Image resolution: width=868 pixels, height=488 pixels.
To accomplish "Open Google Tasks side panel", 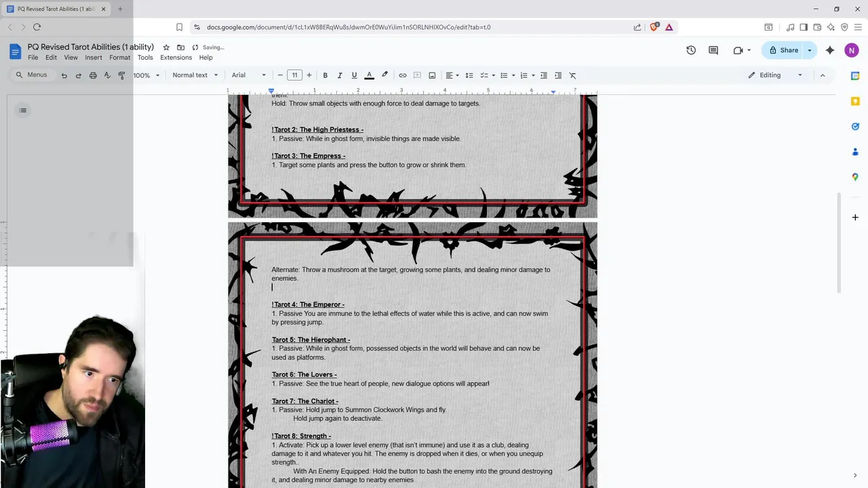I will (855, 127).
